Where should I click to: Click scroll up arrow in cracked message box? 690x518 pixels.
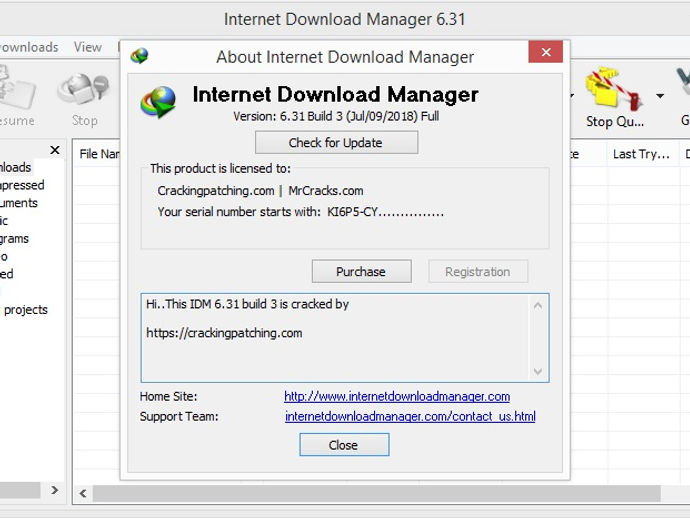538,305
